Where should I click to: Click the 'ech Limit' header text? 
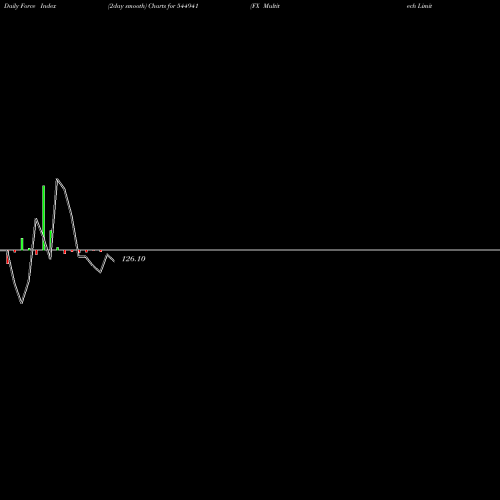point(419,6)
